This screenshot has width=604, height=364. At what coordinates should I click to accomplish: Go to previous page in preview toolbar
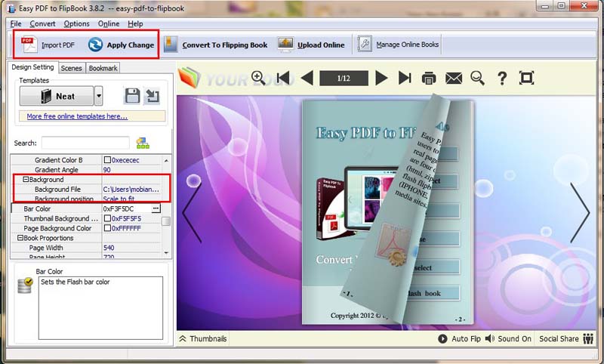pyautogui.click(x=307, y=79)
